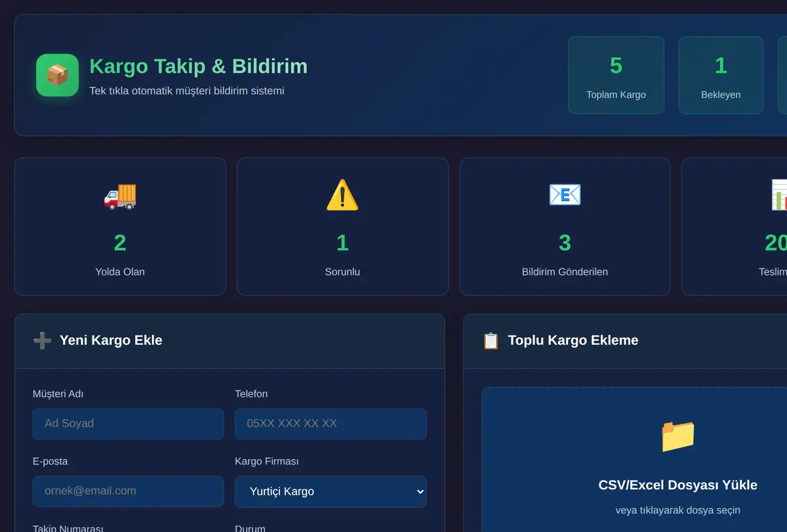Focus the Müşteri Adı input field
Viewport: 787px width, 532px height.
128,424
